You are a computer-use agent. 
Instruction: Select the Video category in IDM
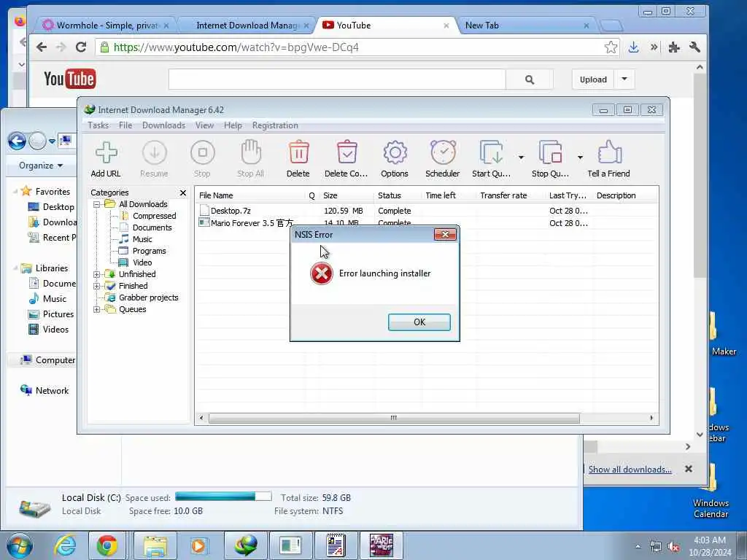coord(142,262)
